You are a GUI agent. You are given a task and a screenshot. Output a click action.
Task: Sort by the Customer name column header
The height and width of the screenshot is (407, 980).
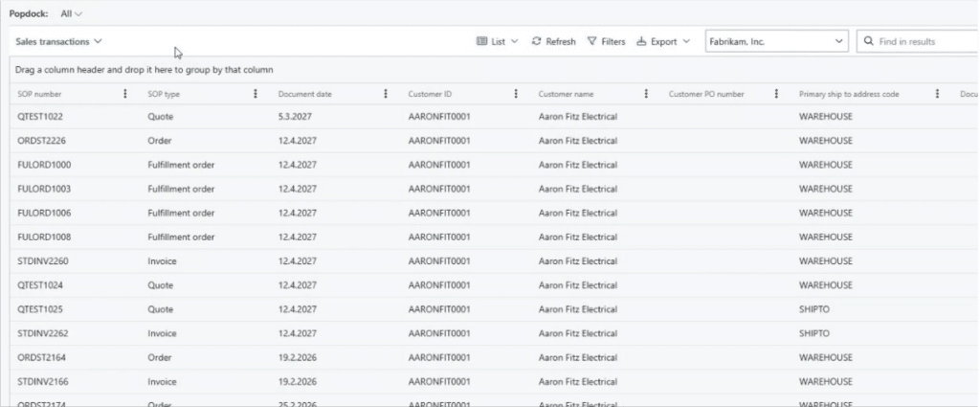tap(567, 94)
